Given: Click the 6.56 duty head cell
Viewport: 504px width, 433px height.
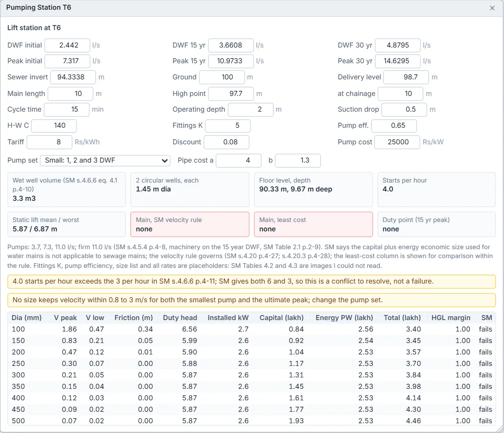Looking at the screenshot, I should (x=190, y=329).
